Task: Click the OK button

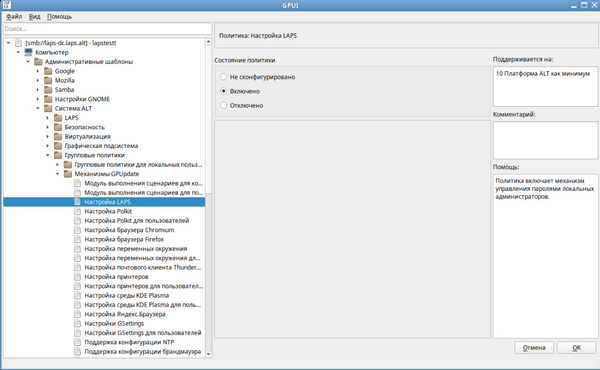Action: point(577,347)
